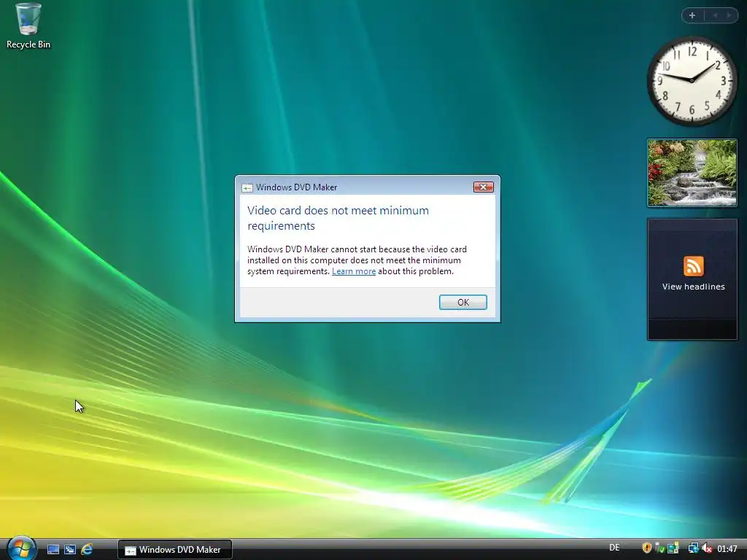Click OK in the DVD Maker dialog
The image size is (747, 560).
pos(462,303)
